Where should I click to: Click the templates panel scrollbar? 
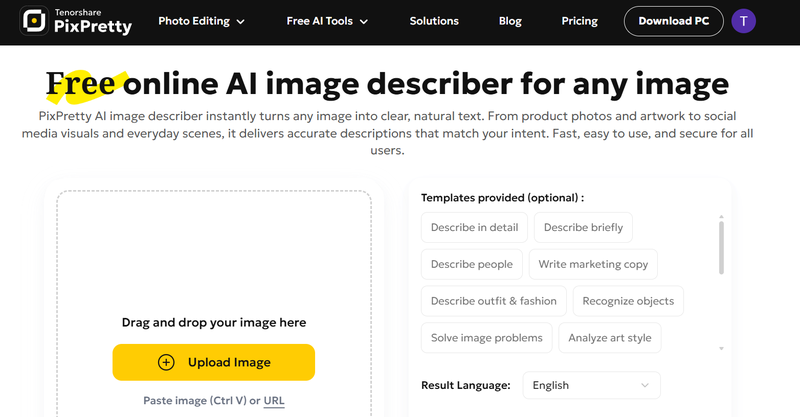coord(721,246)
